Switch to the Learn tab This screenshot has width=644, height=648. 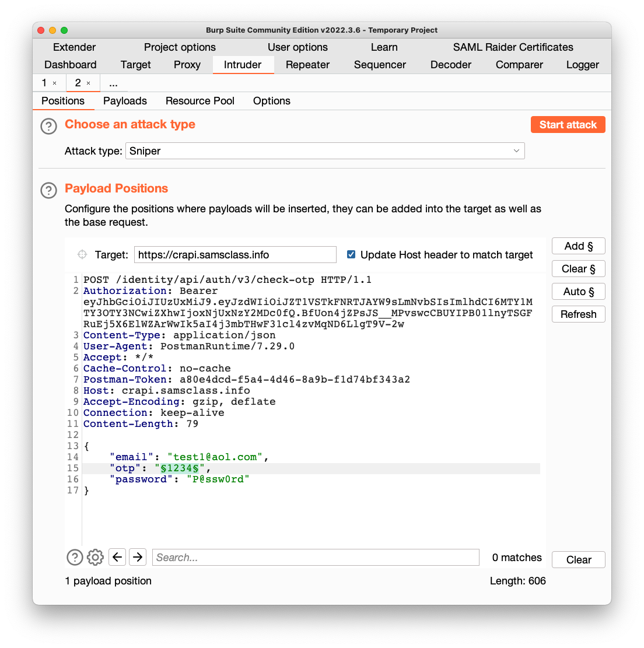pos(384,47)
